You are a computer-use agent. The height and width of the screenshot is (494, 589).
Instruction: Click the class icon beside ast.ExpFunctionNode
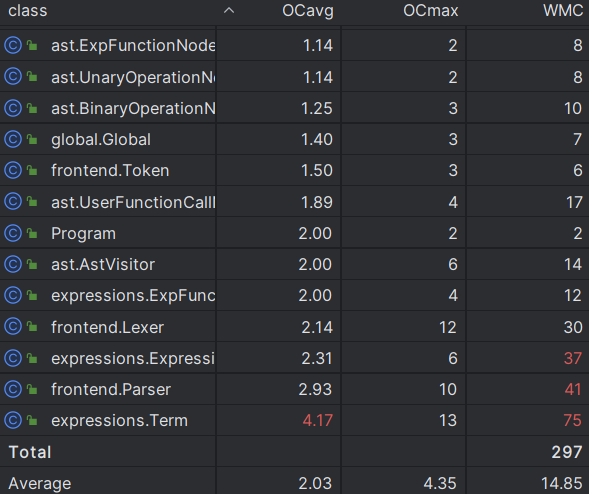[x=13, y=45]
